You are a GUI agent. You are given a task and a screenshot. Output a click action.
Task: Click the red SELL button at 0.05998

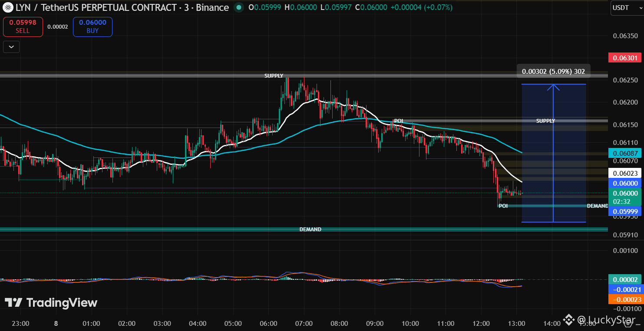(23, 27)
